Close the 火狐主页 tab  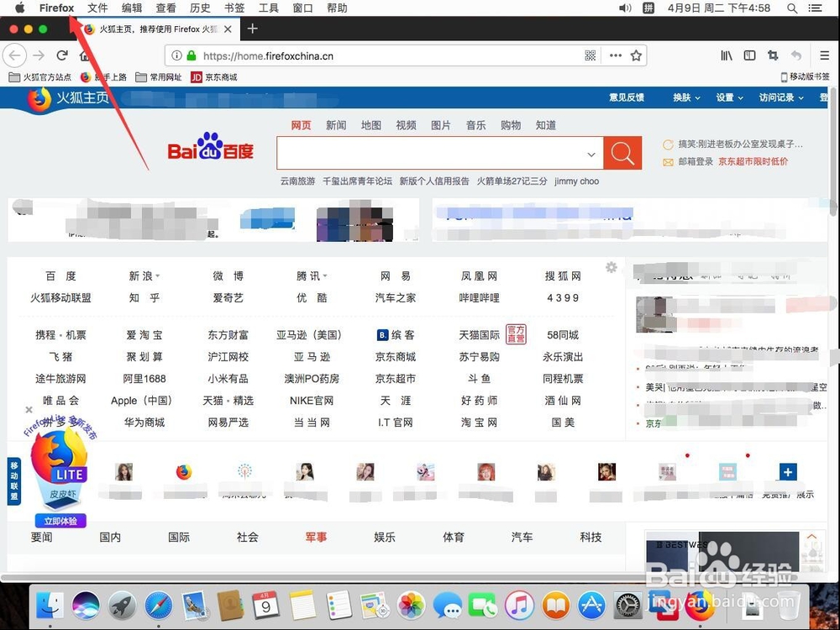pos(228,29)
